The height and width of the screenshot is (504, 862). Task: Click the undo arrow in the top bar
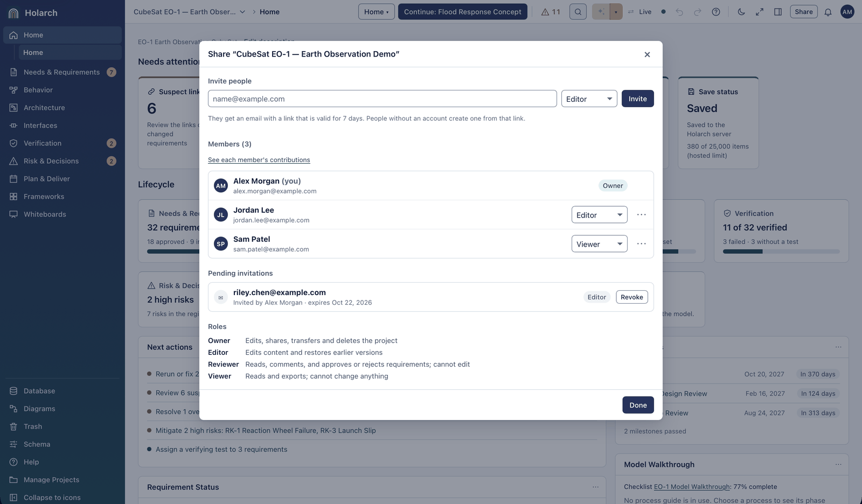click(679, 12)
